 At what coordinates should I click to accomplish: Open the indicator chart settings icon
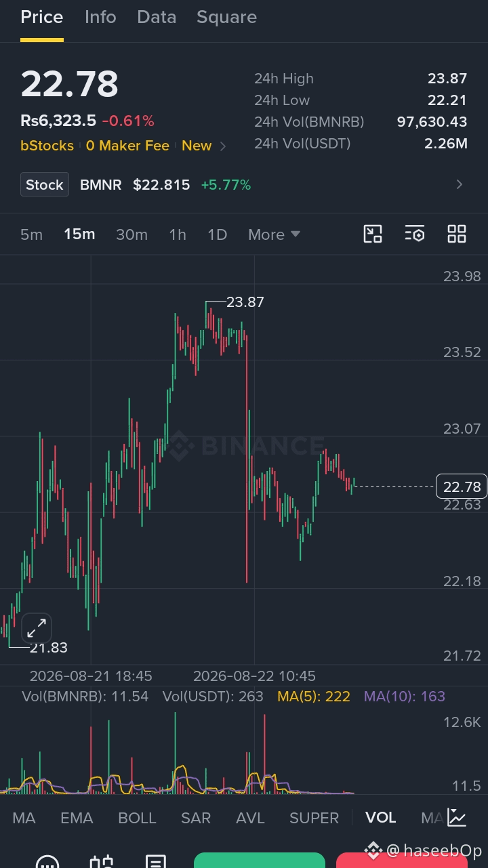[457, 818]
